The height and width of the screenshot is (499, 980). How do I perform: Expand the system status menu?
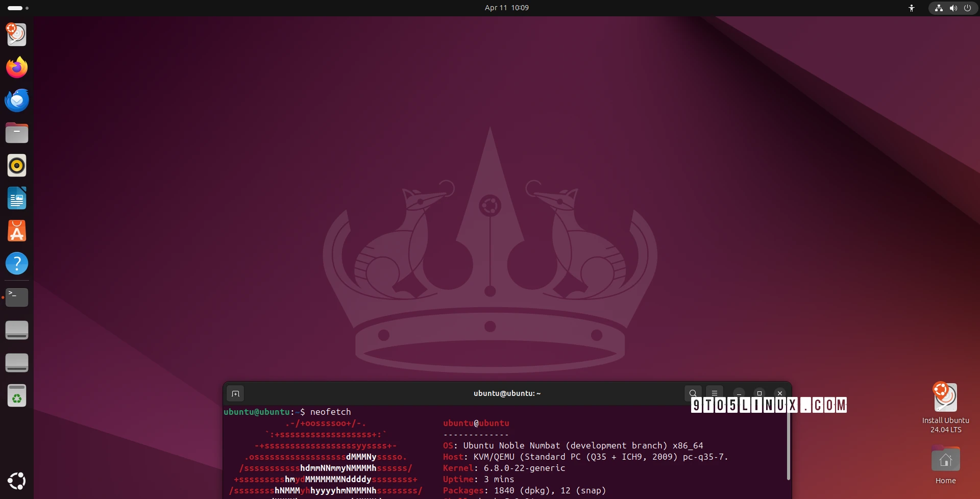[952, 8]
